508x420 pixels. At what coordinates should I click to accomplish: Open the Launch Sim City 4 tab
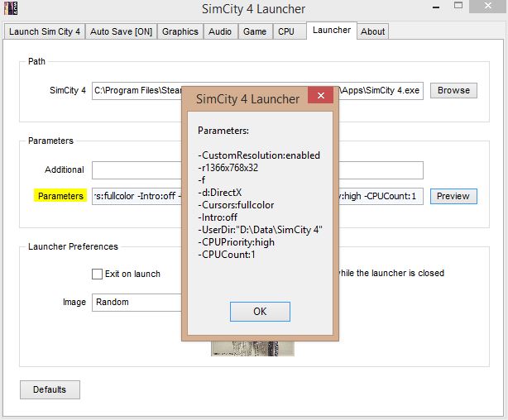pos(45,31)
